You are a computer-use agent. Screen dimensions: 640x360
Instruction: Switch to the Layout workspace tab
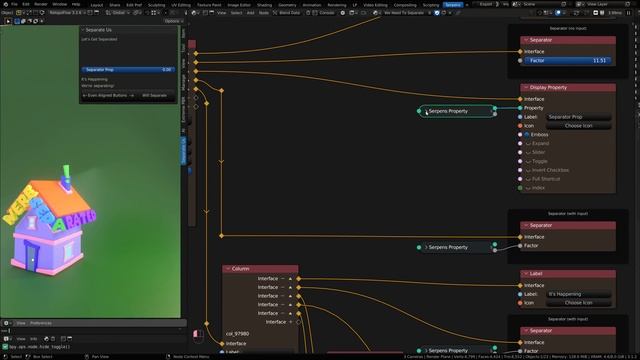97,5
